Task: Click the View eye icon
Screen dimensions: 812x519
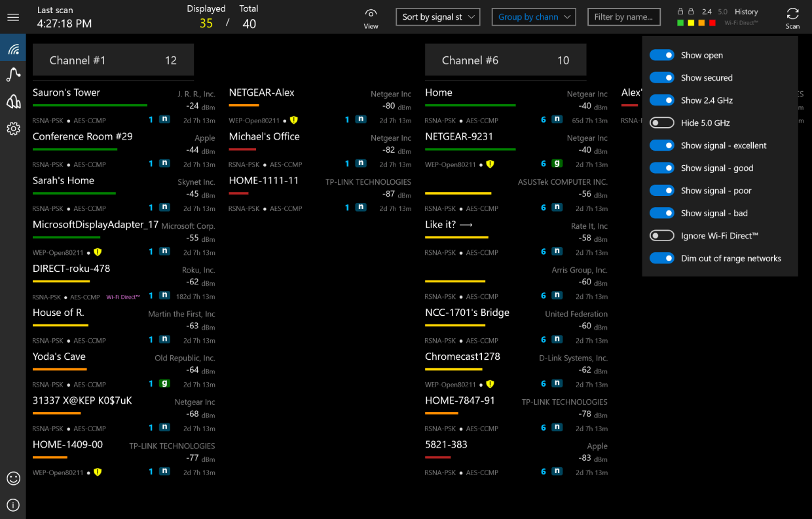Action: (x=371, y=17)
